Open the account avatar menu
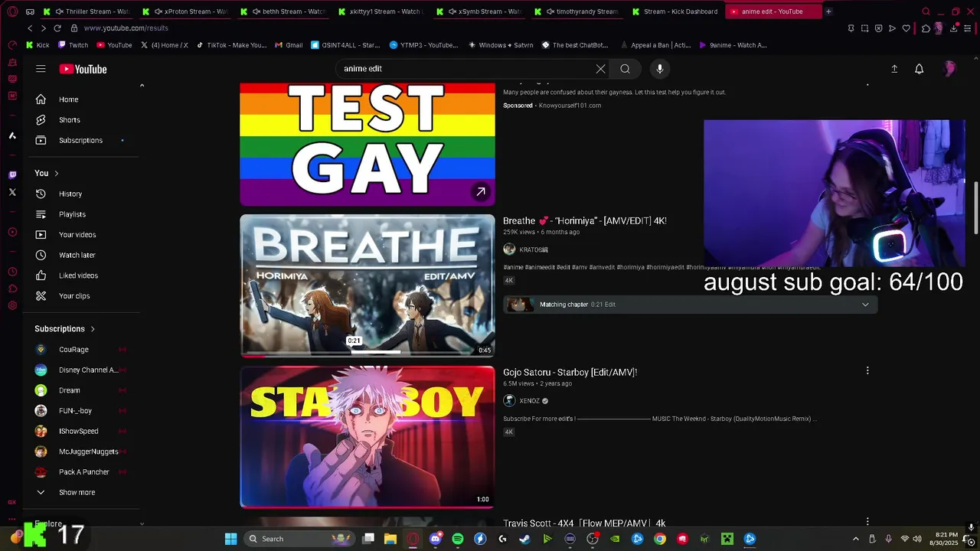980x551 pixels. (x=949, y=69)
